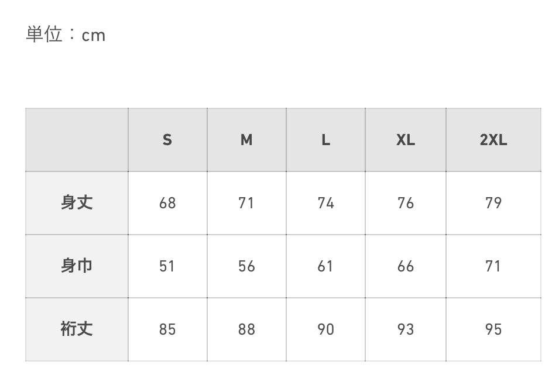This screenshot has width=559, height=392.
Task: Click the 単位:cm unit text
Action: (66, 35)
